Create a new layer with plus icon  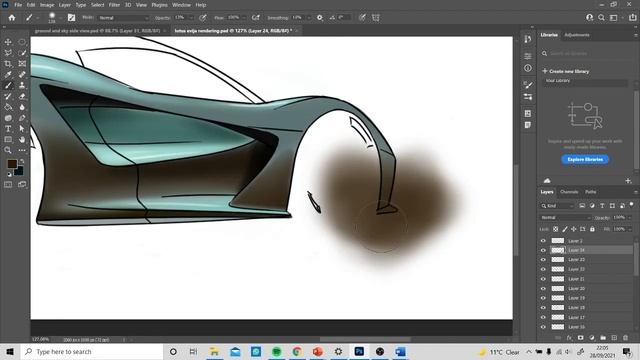pos(614,338)
